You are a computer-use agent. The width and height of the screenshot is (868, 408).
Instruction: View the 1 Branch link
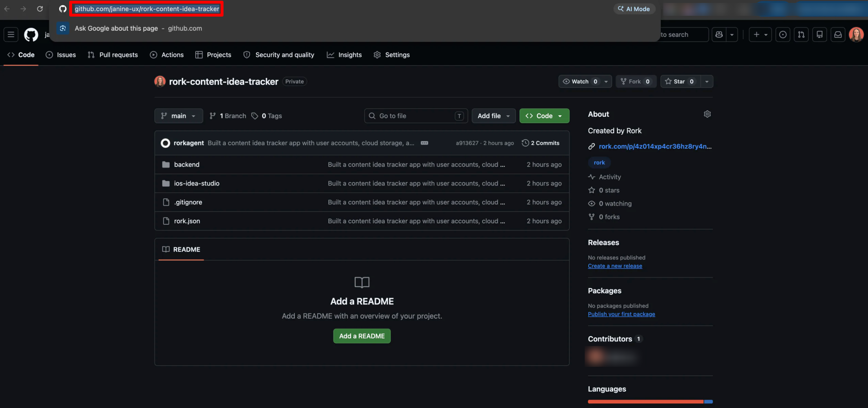(228, 116)
